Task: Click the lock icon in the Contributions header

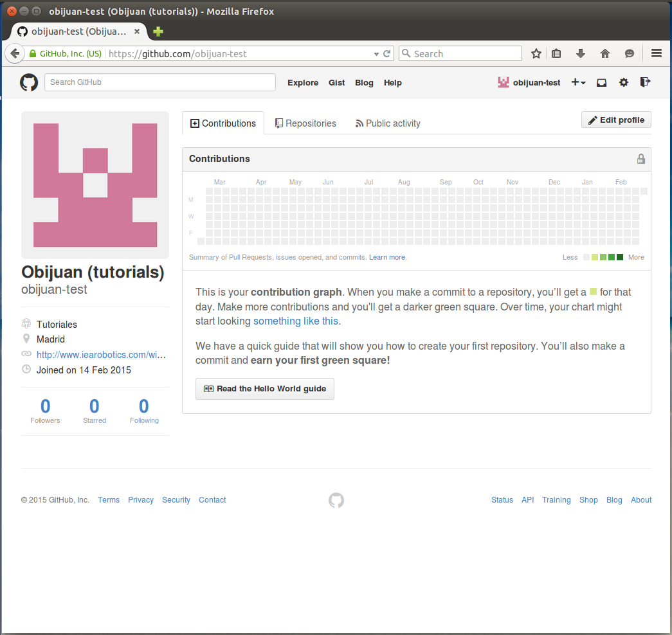Action: pyautogui.click(x=640, y=159)
